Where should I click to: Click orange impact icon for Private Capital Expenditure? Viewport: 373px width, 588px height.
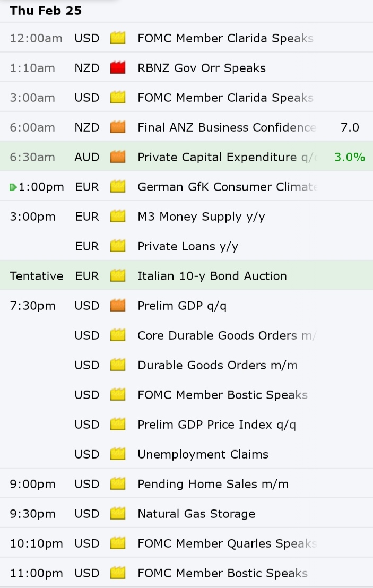[x=118, y=157]
